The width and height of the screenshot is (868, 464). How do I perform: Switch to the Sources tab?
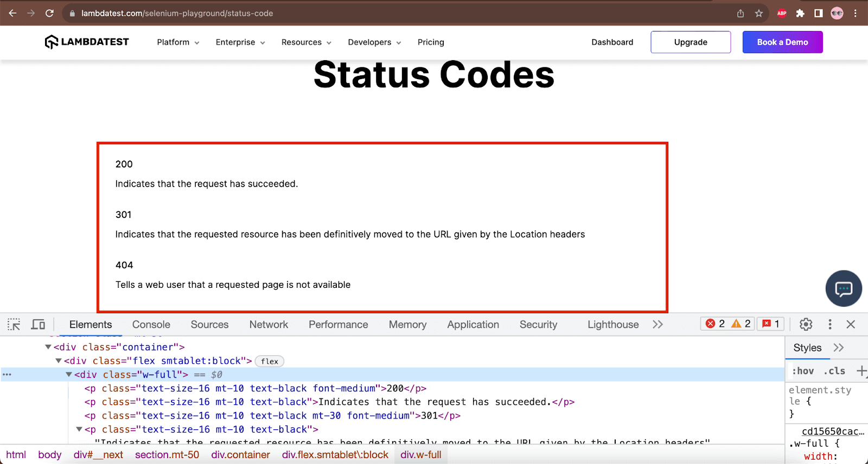(209, 324)
